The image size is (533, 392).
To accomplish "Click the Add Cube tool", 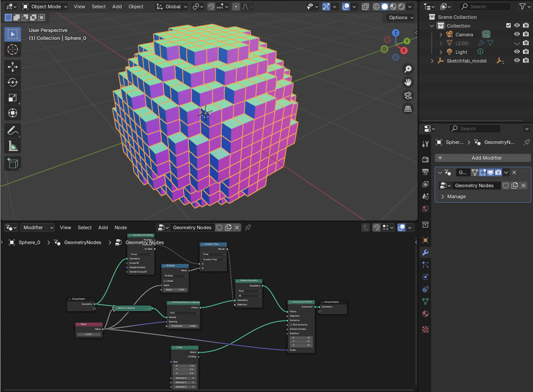I will point(13,164).
